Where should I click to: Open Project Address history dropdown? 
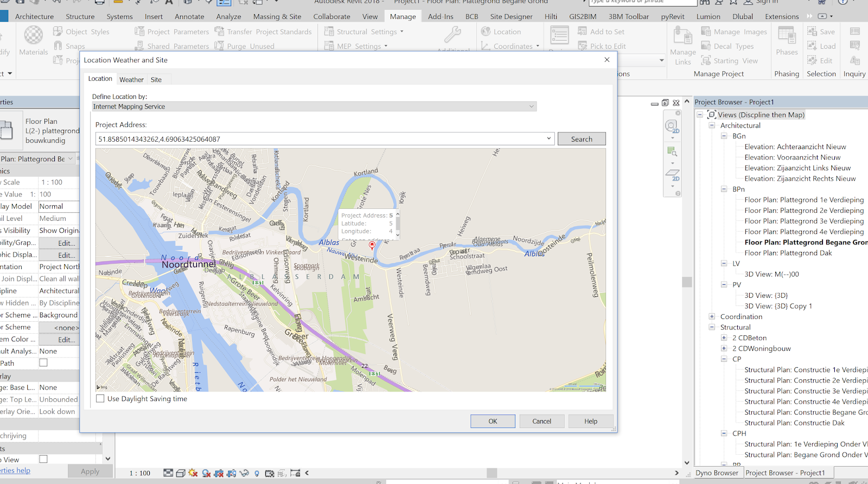coord(548,139)
